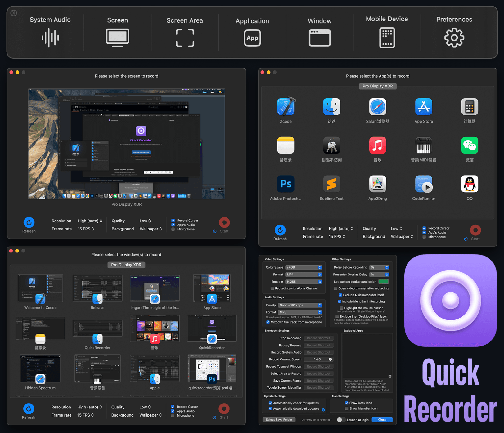504x433 pixels.
Task: Toggle Mixdown the track from microphone
Action: coord(268,322)
